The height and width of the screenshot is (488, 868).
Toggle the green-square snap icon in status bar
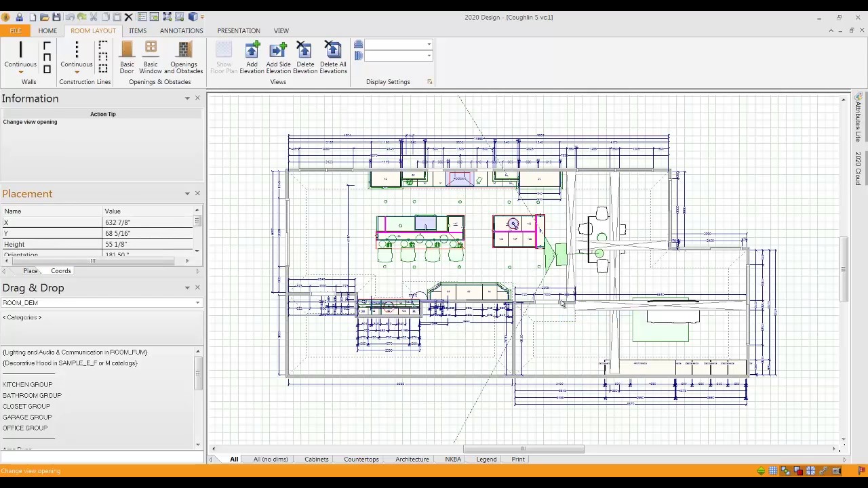pos(785,471)
